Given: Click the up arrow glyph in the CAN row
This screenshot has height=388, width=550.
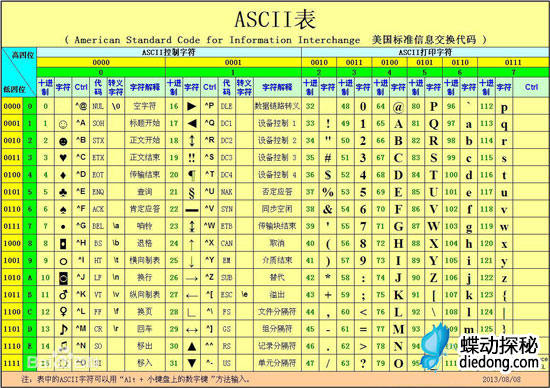Looking at the screenshot, I should 192,244.
